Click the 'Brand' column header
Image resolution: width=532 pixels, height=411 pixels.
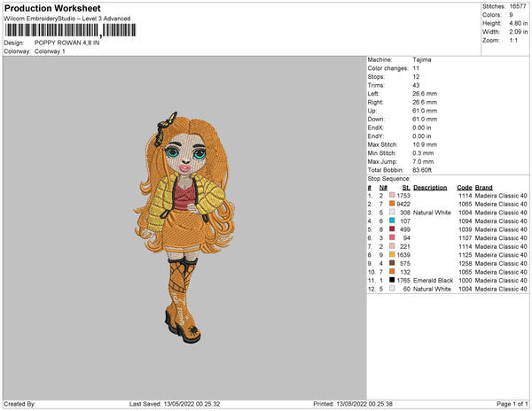pos(483,188)
